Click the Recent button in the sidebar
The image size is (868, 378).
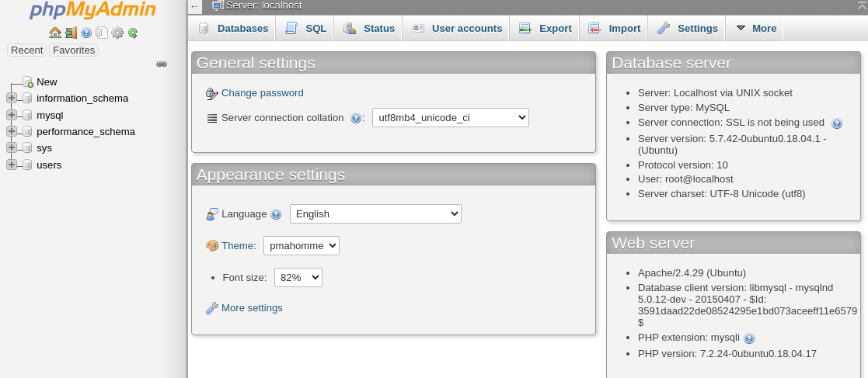pos(27,50)
